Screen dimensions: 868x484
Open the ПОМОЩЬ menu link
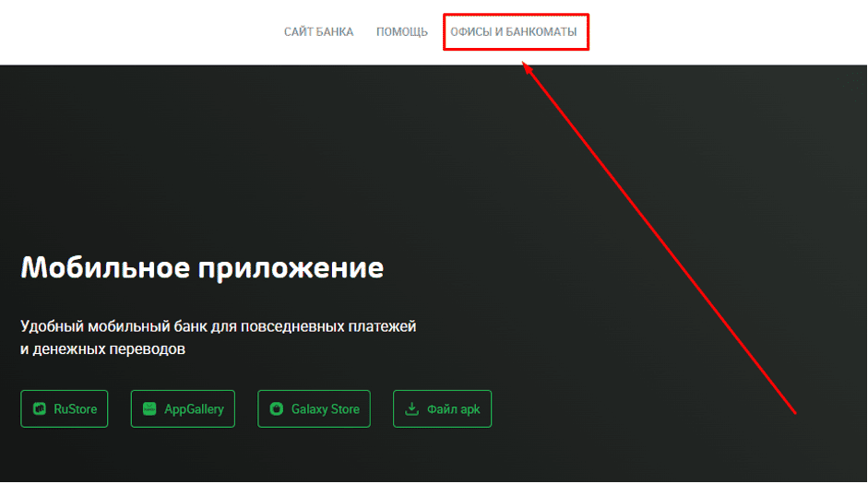(402, 32)
